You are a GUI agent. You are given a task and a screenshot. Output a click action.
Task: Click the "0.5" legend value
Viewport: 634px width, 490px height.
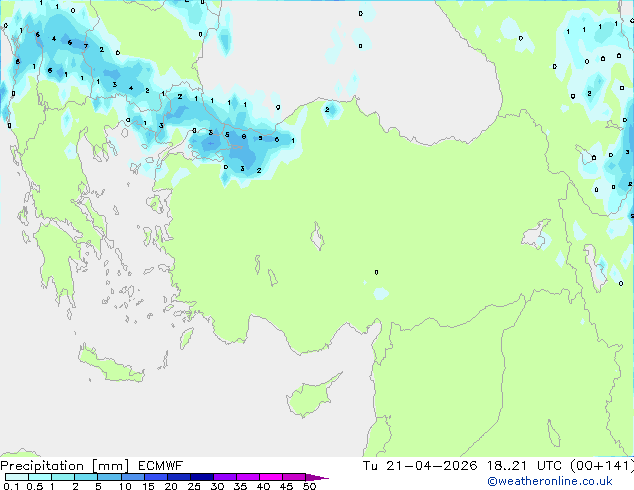pyautogui.click(x=34, y=486)
